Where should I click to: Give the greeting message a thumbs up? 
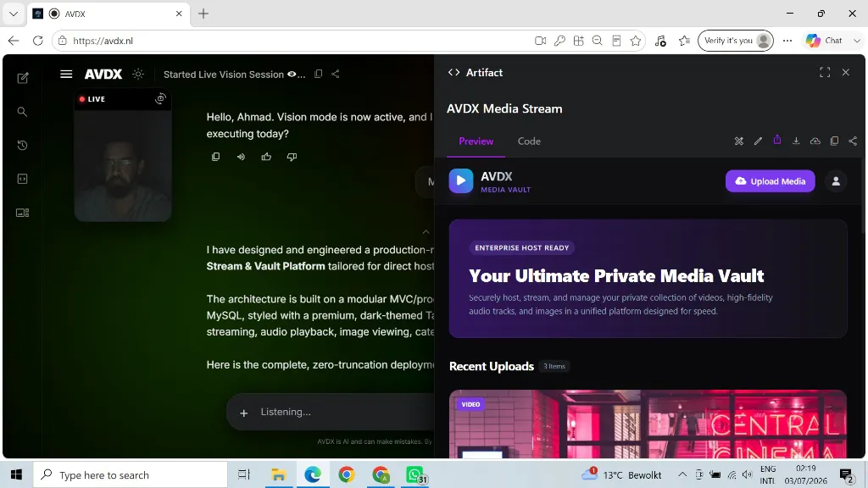266,157
